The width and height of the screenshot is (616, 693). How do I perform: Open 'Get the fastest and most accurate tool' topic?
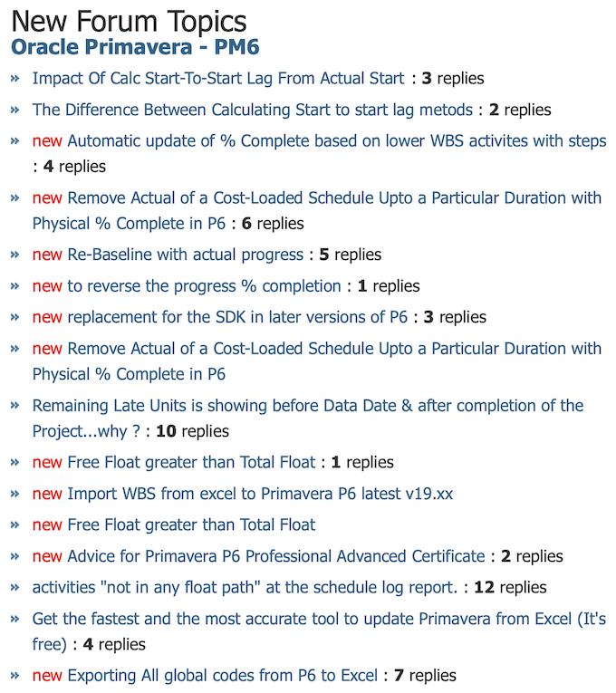(x=319, y=631)
